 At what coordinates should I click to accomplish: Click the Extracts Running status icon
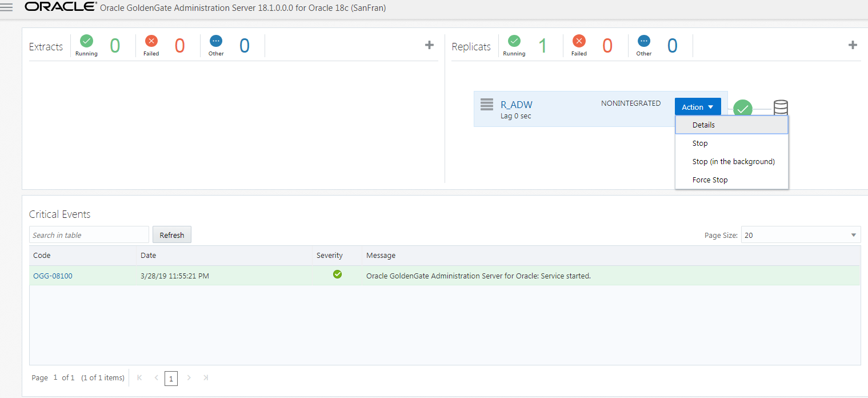[x=86, y=41]
